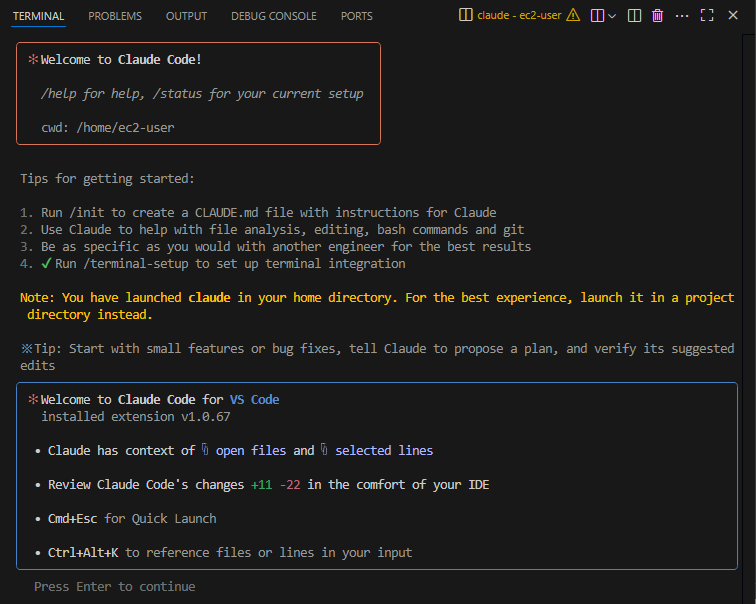
Task: Click the 'selected lines' link
Action: 384,450
